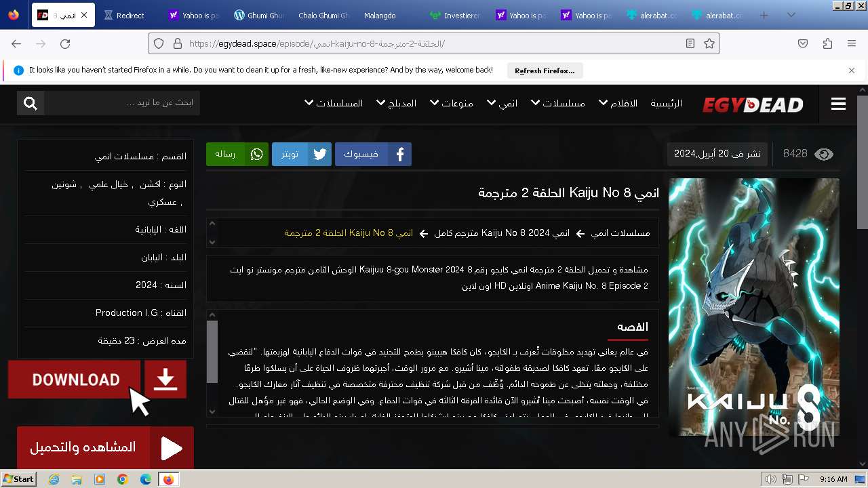This screenshot has width=868, height=488.
Task: Click the story box scrollbar thumb
Action: (212, 352)
